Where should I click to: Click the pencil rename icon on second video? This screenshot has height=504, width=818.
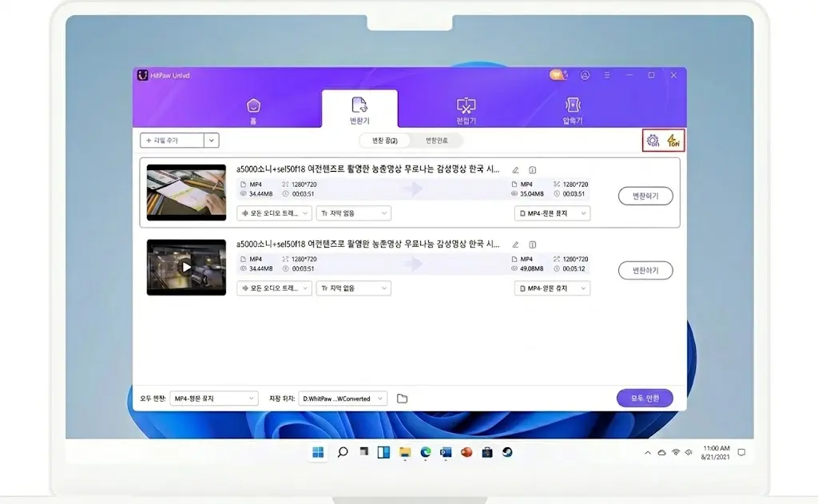tap(515, 244)
